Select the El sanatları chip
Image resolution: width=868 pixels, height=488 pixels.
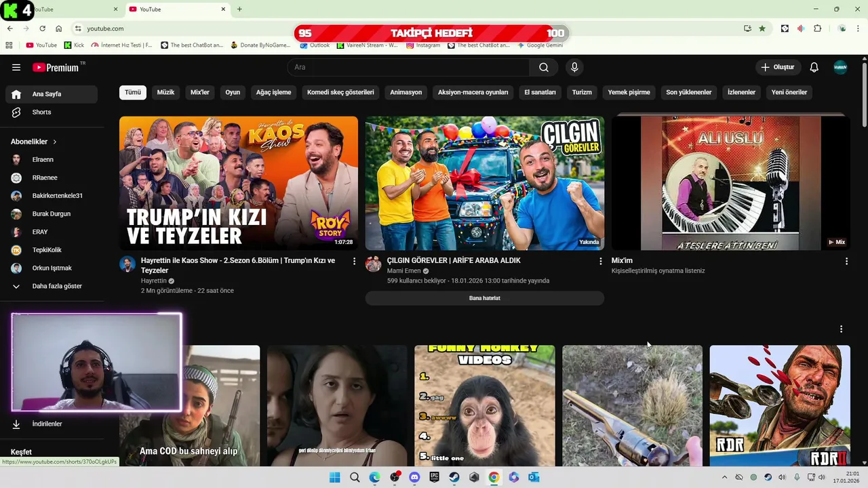pyautogui.click(x=540, y=92)
